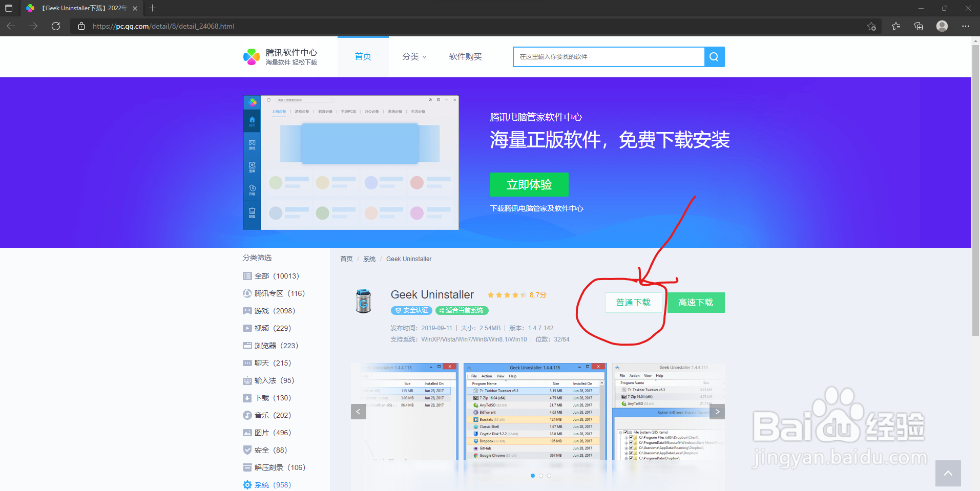Click the 安全 shield icon
The image size is (980, 491).
pyautogui.click(x=247, y=450)
